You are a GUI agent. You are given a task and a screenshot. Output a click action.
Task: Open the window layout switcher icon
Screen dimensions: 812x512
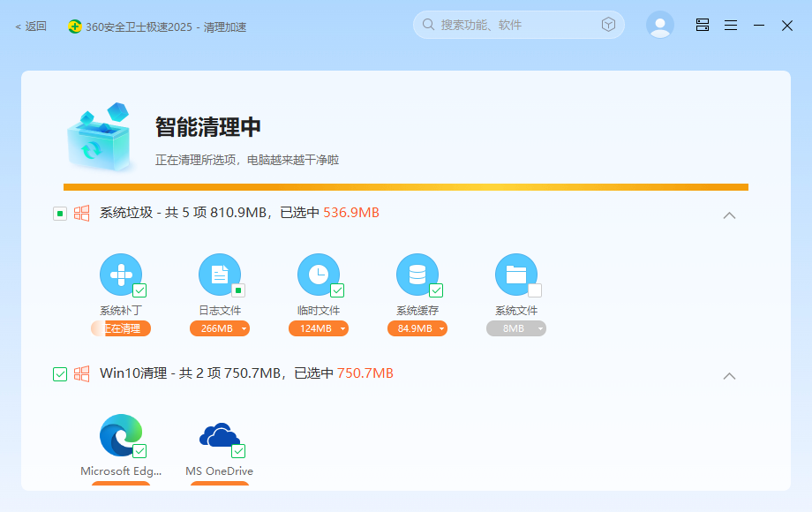click(x=702, y=25)
